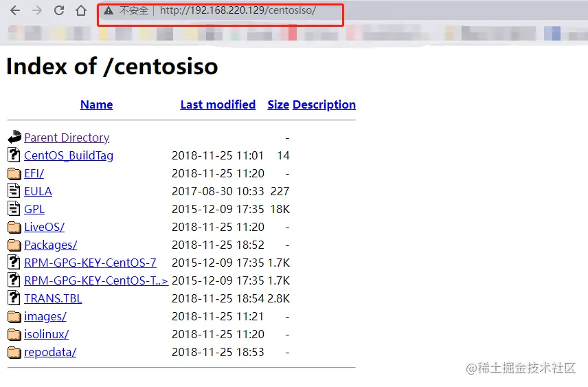This screenshot has width=588, height=387.
Task: Click the folder icon next to Packages/
Action: coord(14,245)
